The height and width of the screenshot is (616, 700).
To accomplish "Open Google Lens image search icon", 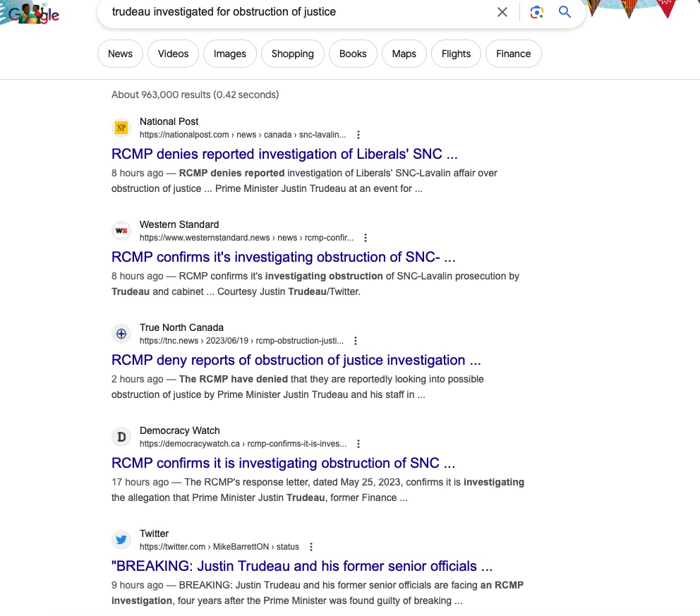I will (x=537, y=12).
